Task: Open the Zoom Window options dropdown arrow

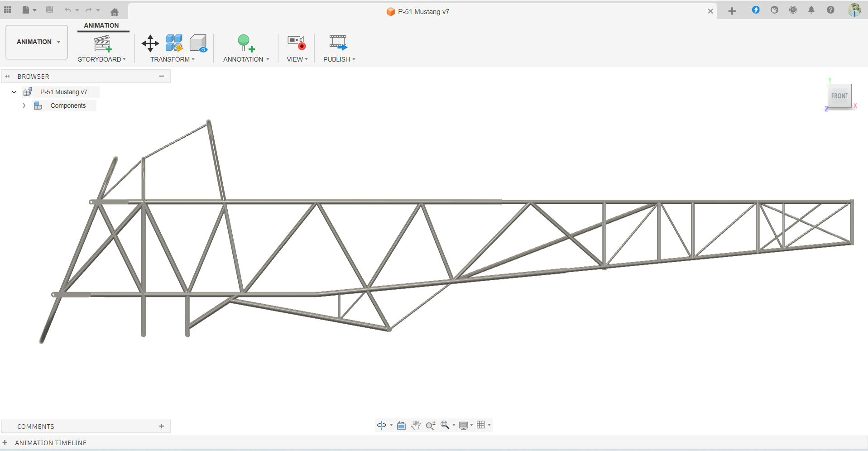Action: 454,425
